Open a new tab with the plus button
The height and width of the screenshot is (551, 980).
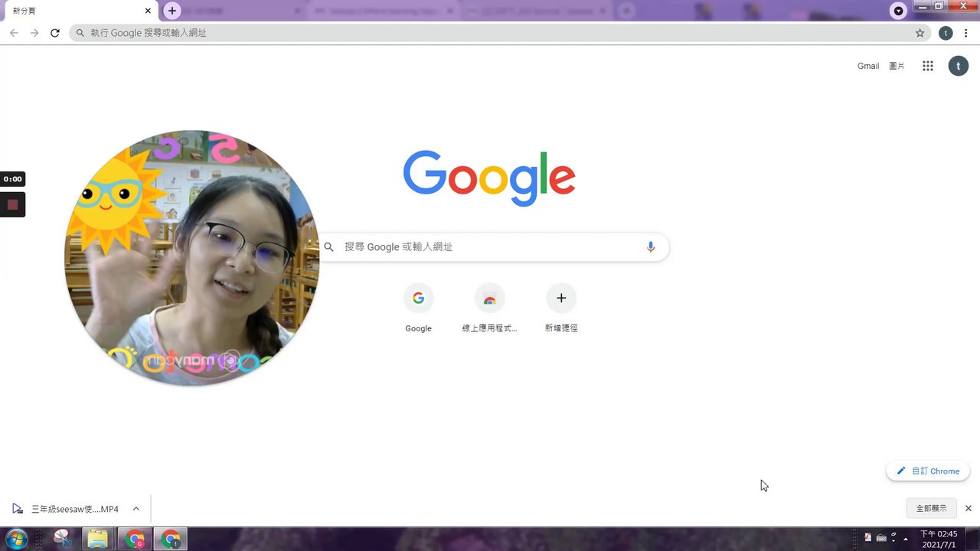point(172,11)
